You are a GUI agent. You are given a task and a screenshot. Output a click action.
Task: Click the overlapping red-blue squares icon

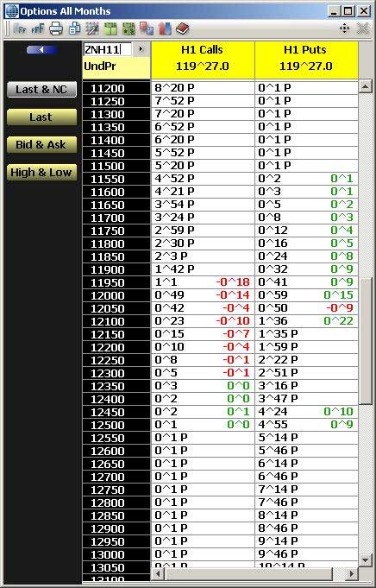[x=147, y=28]
